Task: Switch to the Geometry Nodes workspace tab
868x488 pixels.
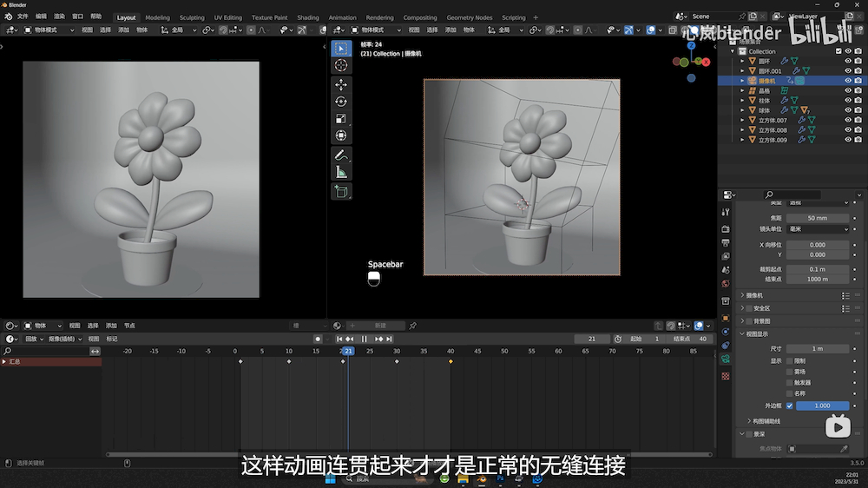Action: pyautogui.click(x=470, y=17)
